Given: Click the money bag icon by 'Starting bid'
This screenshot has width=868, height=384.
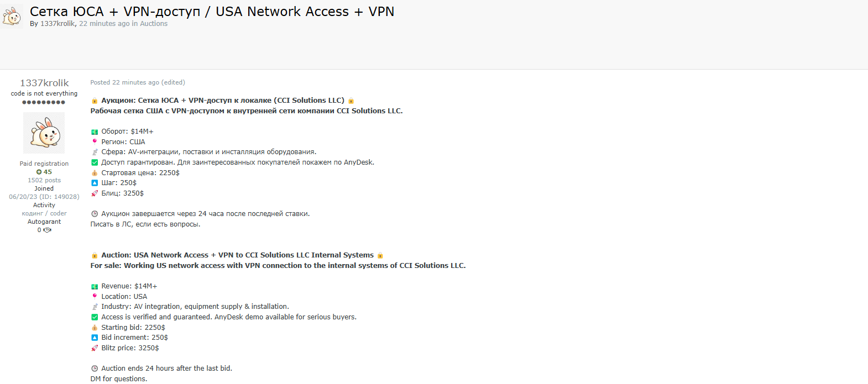Looking at the screenshot, I should coord(95,328).
